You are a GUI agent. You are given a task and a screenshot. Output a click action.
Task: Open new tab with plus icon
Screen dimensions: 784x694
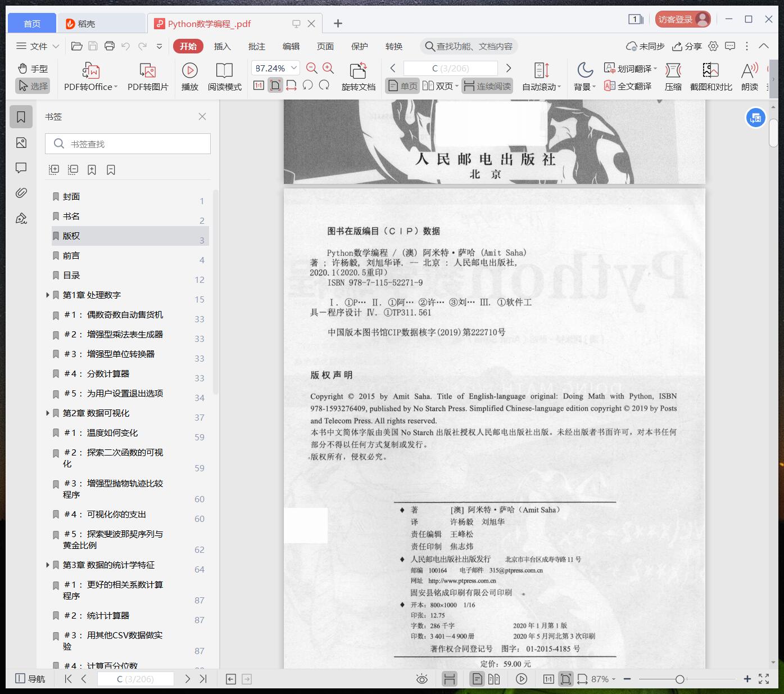[338, 23]
